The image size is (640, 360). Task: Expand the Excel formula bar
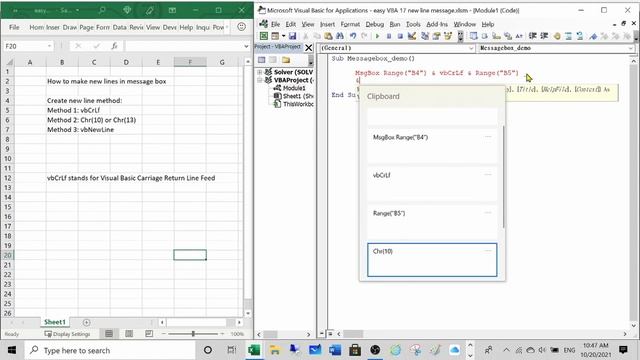(246, 46)
